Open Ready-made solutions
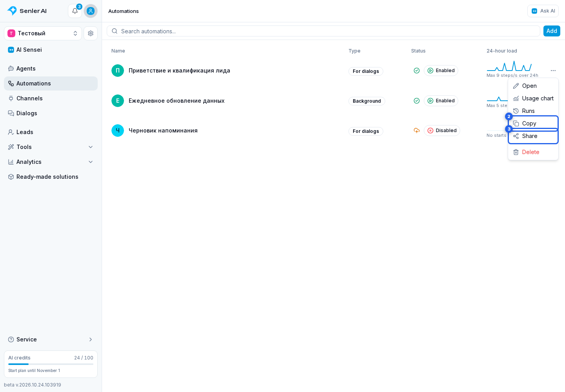Viewport: 565px width, 392px height. point(51,177)
